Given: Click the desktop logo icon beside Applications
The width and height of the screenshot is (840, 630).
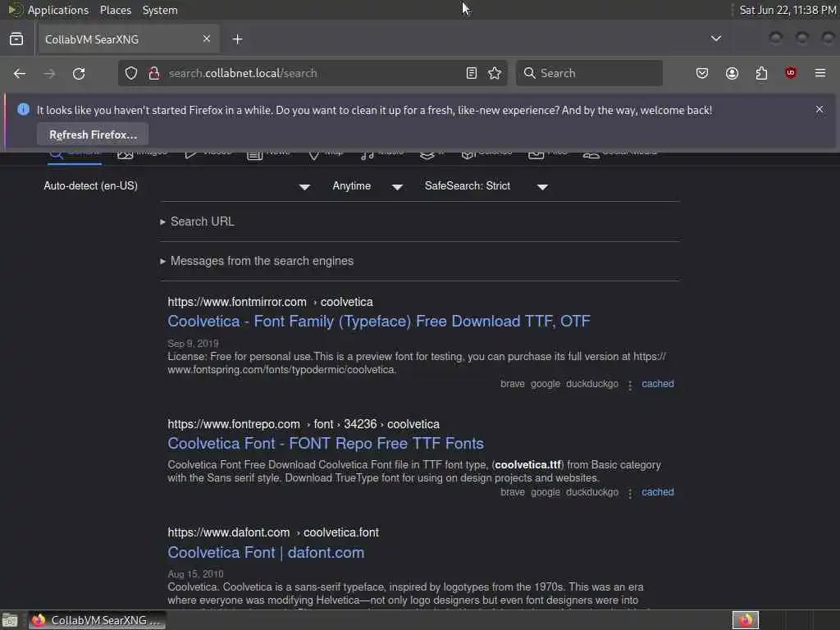Looking at the screenshot, I should [15, 10].
